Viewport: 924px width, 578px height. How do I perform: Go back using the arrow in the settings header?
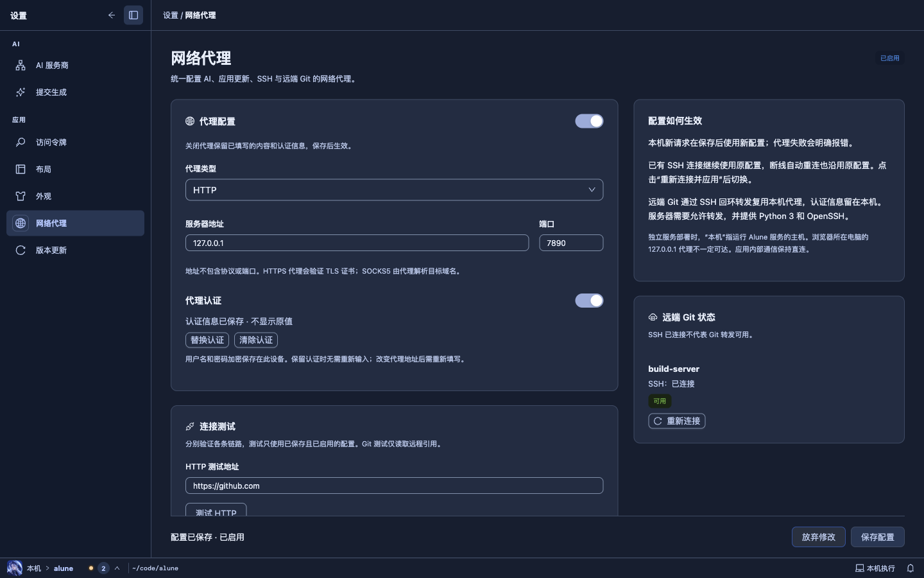point(112,15)
